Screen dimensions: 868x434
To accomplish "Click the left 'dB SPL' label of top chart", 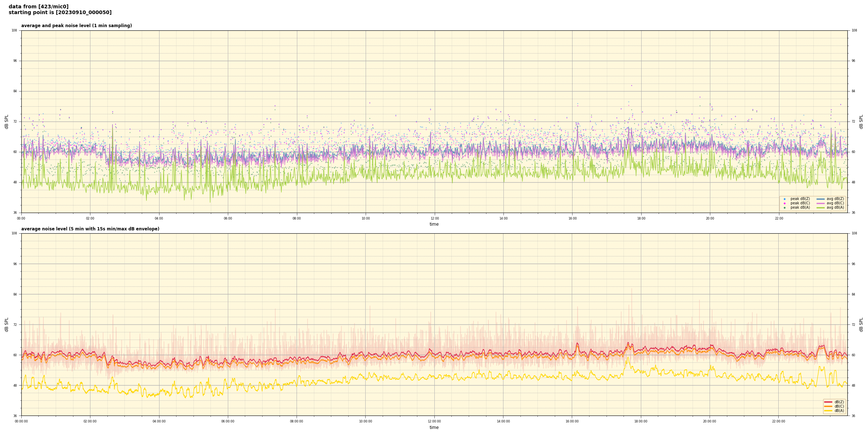I will click(x=7, y=122).
